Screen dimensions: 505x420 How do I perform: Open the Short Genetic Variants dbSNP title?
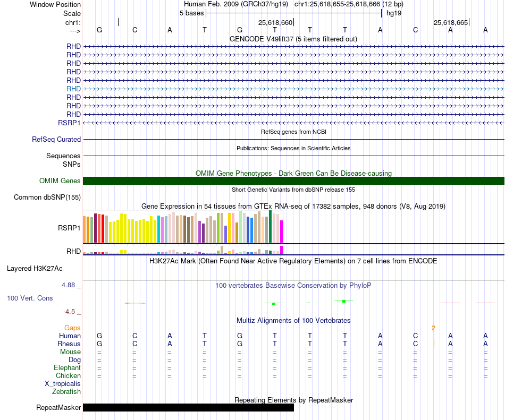293,190
